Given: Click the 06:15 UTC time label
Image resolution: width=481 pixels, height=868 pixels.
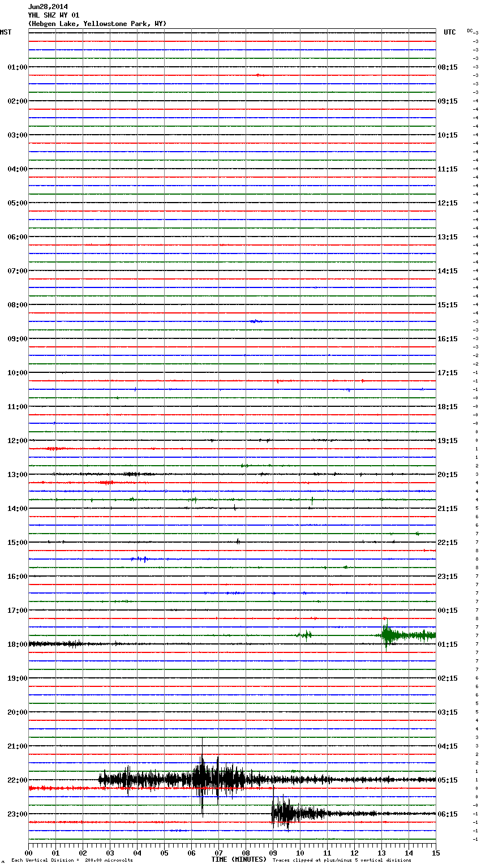Looking at the screenshot, I should coord(448,814).
